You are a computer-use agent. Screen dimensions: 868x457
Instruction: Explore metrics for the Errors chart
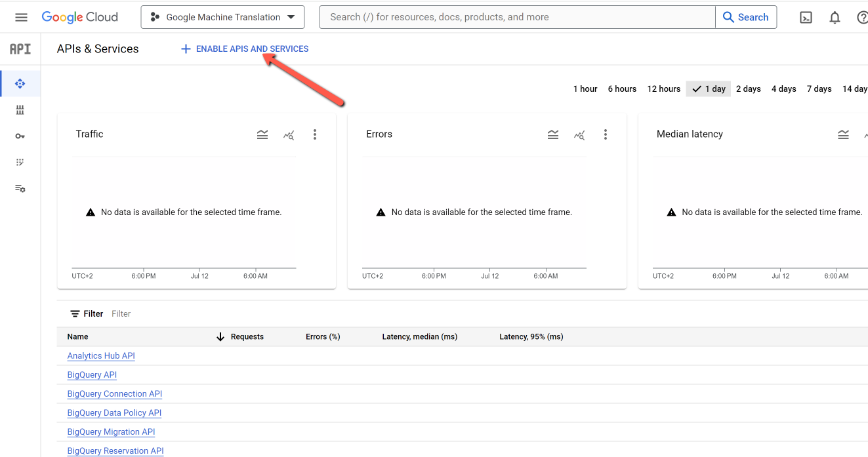click(579, 135)
